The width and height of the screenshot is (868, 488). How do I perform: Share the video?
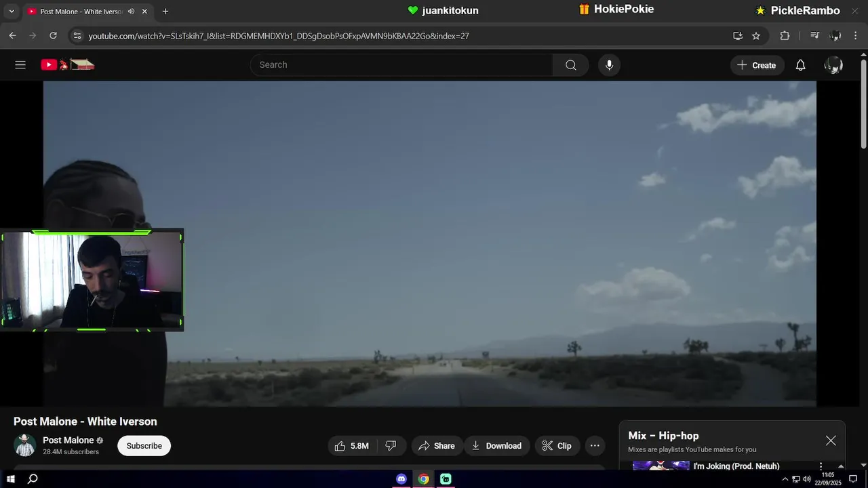[437, 446]
